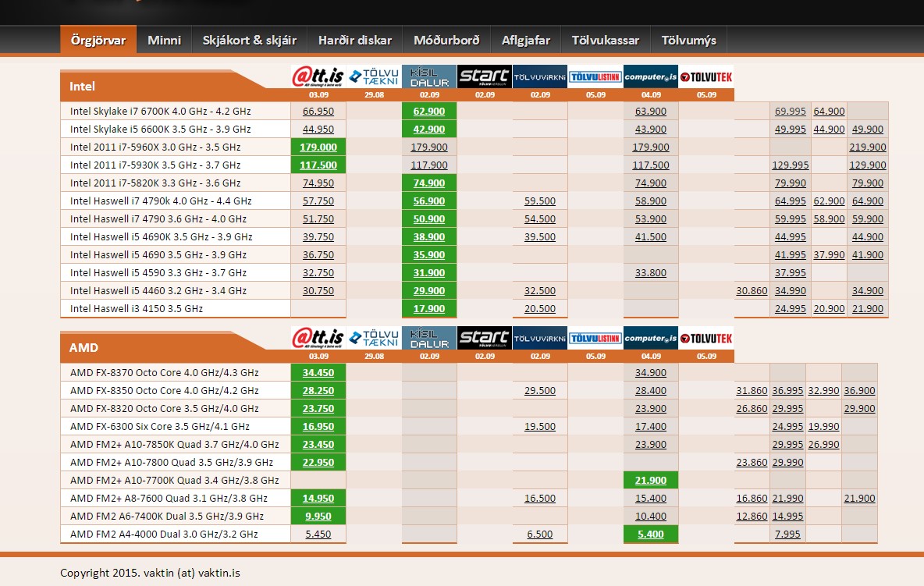Image resolution: width=924 pixels, height=586 pixels.
Task: Click the Tölvuvirkni logo in AMD section
Action: (x=540, y=338)
